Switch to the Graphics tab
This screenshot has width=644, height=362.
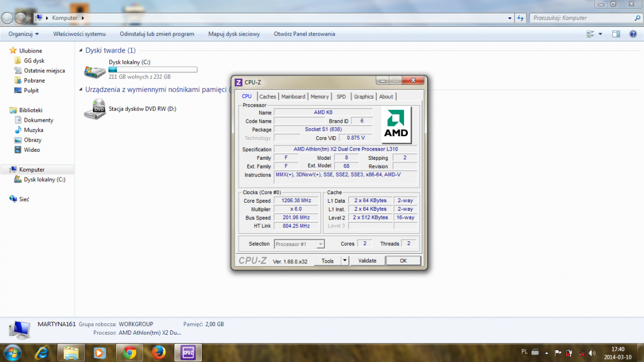(364, 97)
